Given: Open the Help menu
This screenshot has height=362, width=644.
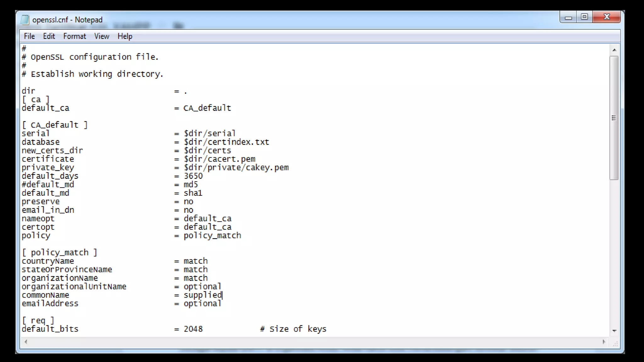Looking at the screenshot, I should [125, 36].
